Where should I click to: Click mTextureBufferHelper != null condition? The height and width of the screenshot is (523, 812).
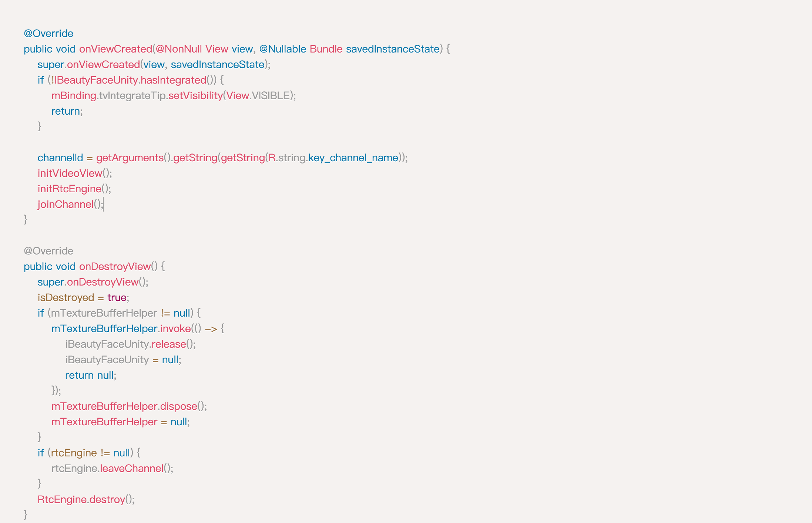click(x=120, y=313)
